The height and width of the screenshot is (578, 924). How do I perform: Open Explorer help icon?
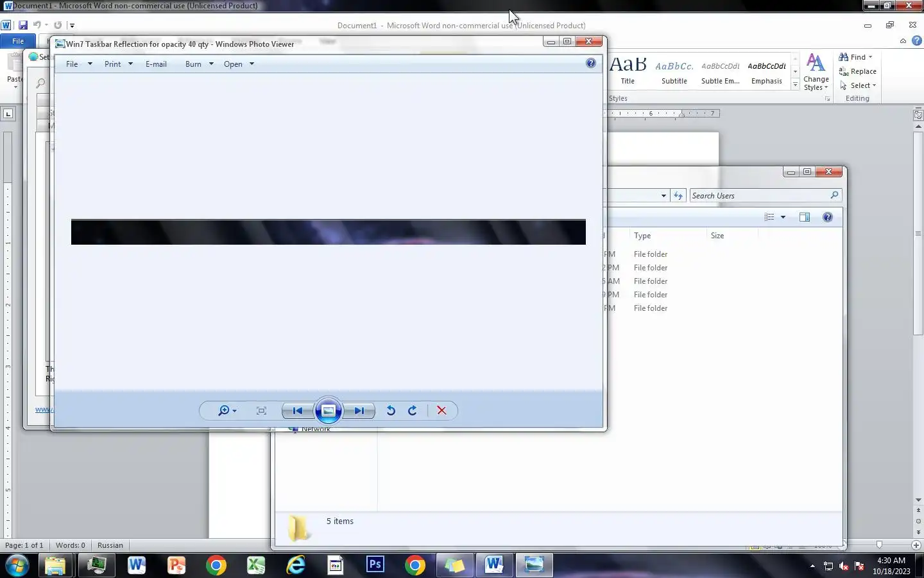tap(828, 217)
